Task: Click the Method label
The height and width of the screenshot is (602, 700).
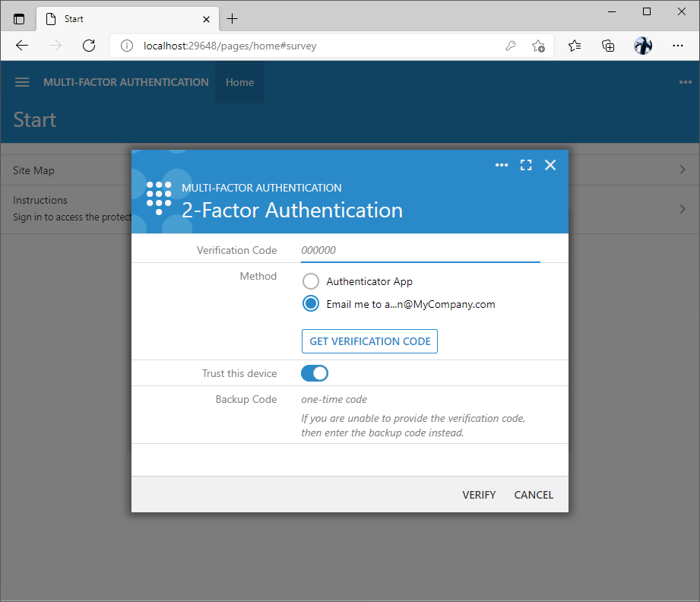Action: click(x=258, y=276)
